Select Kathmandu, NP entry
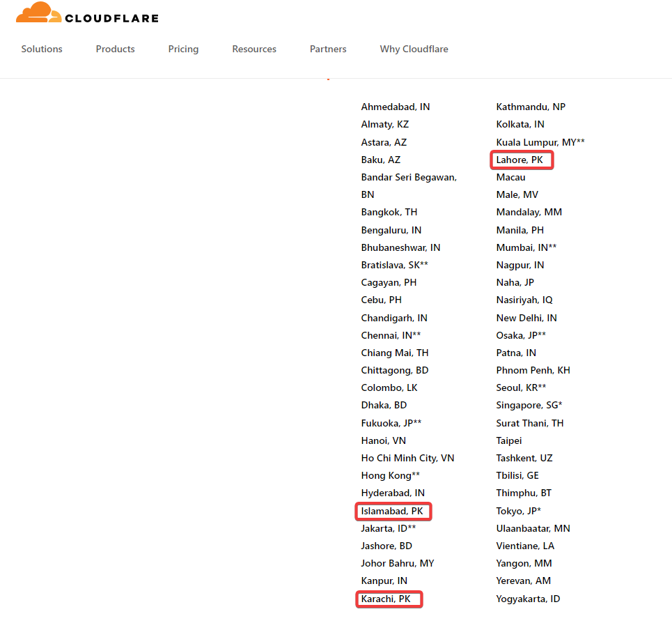The width and height of the screenshot is (672, 630). tap(531, 107)
